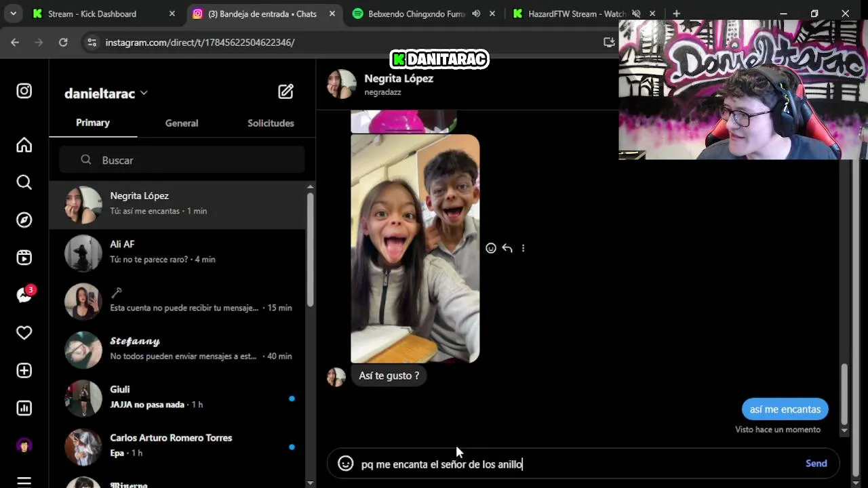Image resolution: width=868 pixels, height=488 pixels.
Task: Open Notifications heart icon
Action: pyautogui.click(x=24, y=333)
